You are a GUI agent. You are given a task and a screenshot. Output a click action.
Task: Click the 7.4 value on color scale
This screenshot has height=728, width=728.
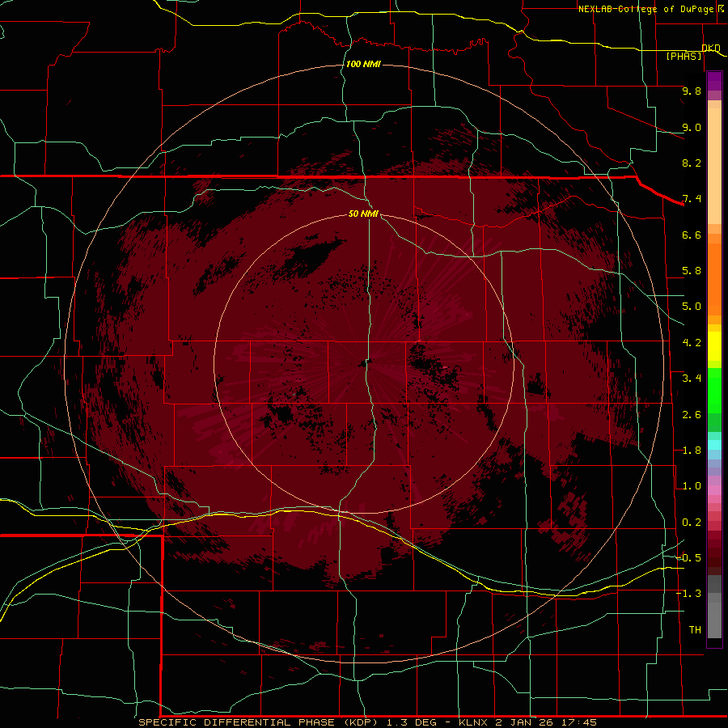coord(692,199)
